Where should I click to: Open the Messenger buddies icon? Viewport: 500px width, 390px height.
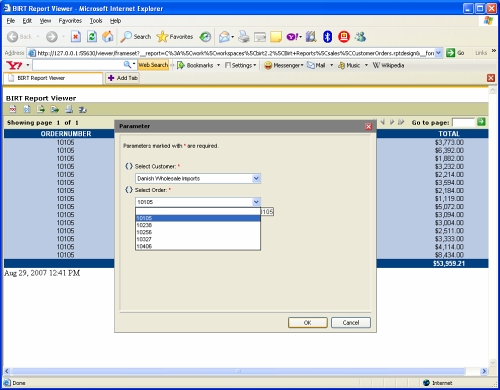coord(360,37)
